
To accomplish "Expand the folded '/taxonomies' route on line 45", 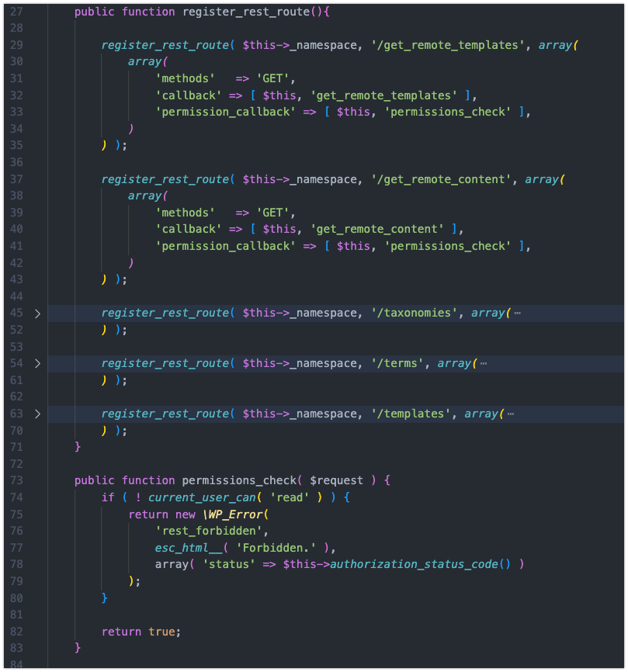I will pos(36,313).
